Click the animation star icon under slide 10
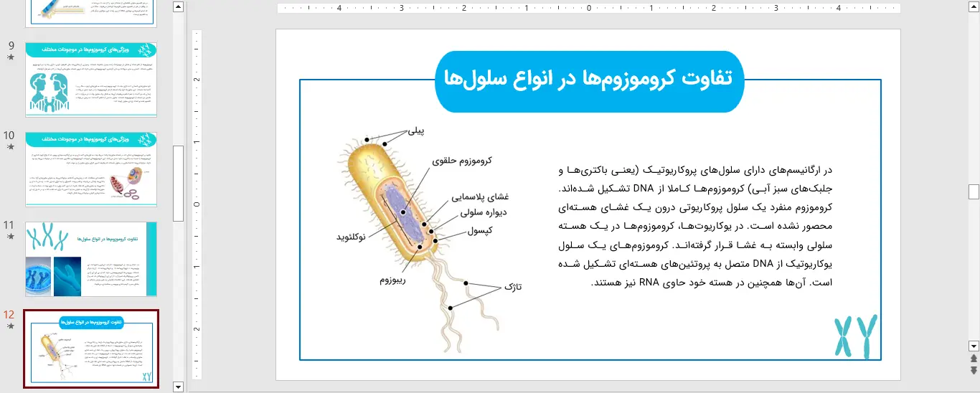 [x=10, y=147]
